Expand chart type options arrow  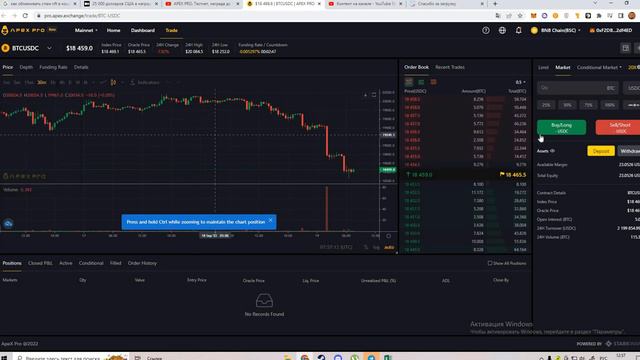click(x=121, y=82)
